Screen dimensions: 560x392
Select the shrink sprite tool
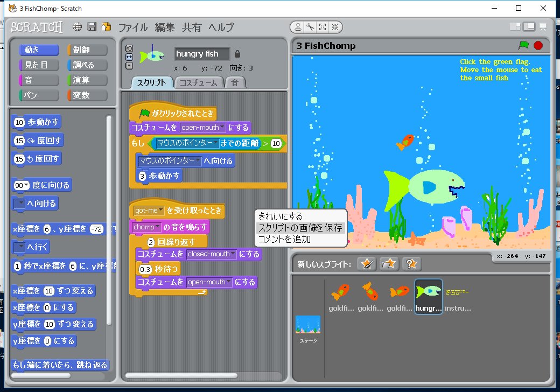coord(335,27)
